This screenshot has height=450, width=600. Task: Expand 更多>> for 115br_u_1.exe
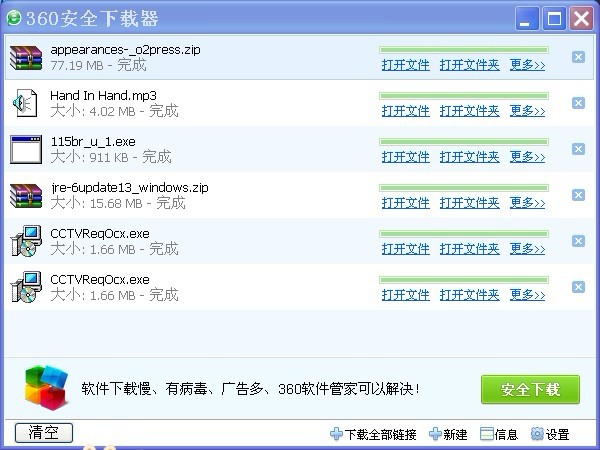click(x=527, y=157)
